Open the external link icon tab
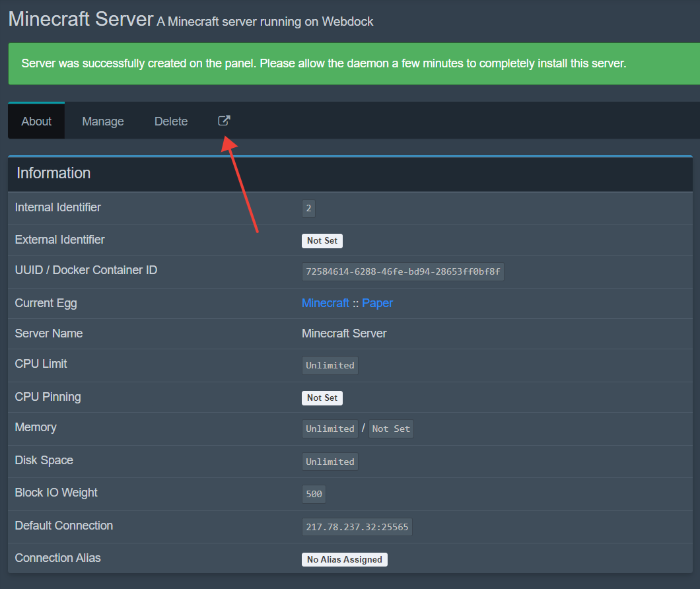Viewport: 700px width, 589px height. click(224, 121)
